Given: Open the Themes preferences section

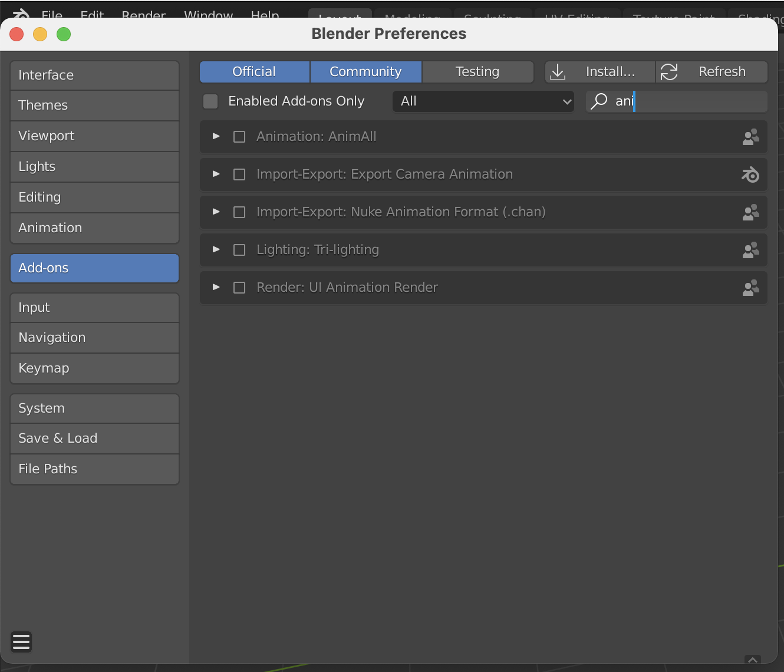Looking at the screenshot, I should pyautogui.click(x=94, y=106).
